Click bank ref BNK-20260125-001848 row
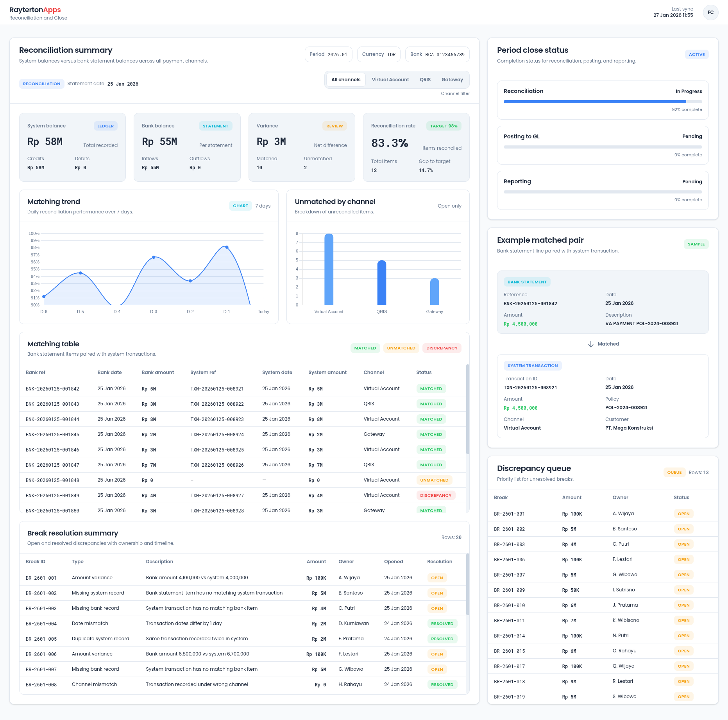The image size is (728, 720). [x=52, y=480]
